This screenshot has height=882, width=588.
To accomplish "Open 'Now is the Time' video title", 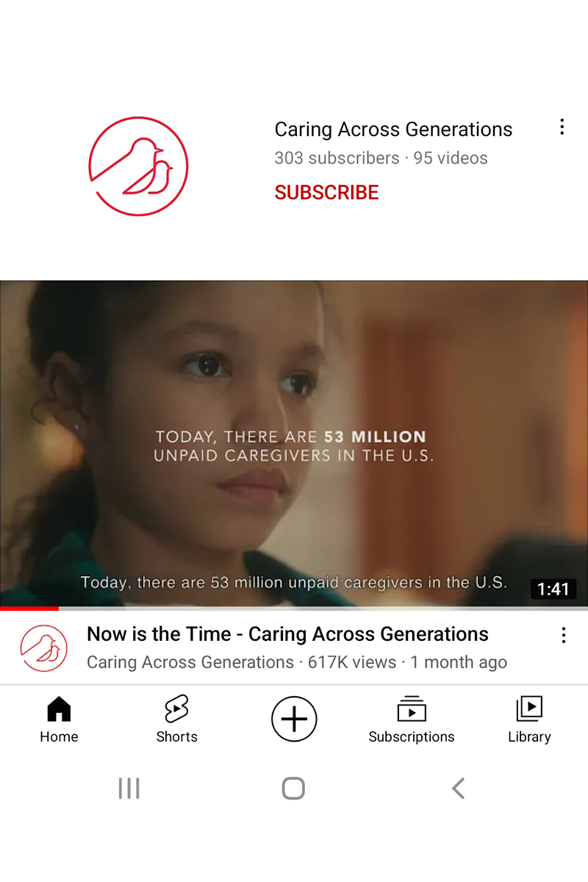I will [287, 634].
